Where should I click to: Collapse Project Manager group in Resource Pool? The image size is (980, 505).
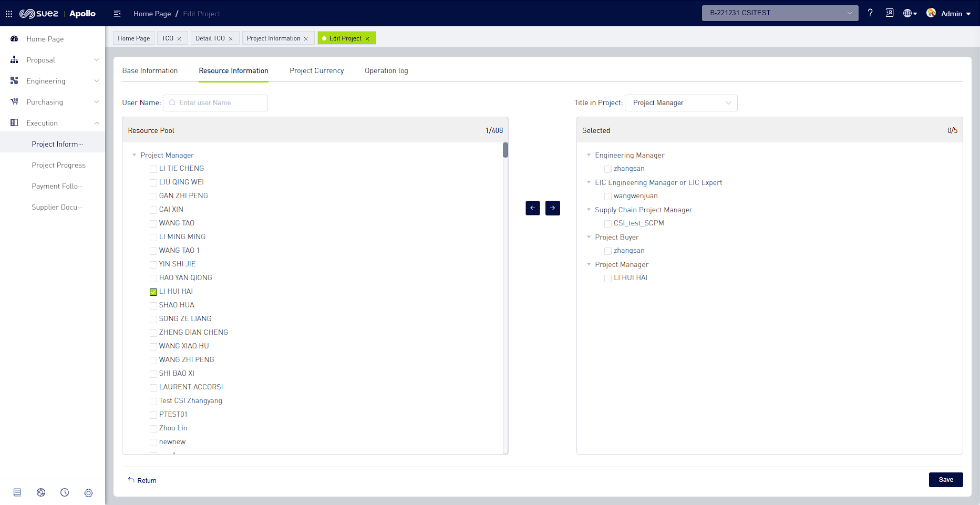pyautogui.click(x=135, y=155)
